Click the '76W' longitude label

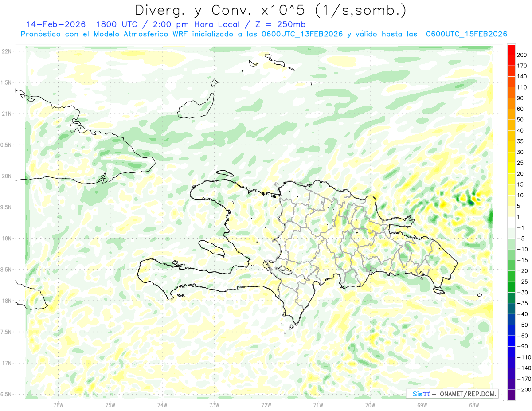point(58,405)
